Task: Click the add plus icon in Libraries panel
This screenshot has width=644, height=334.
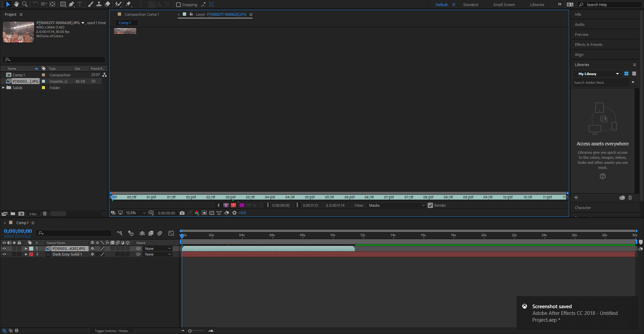Action: point(576,198)
